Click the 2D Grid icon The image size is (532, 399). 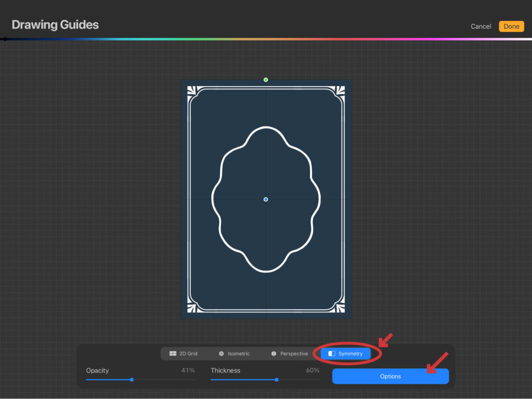click(173, 354)
